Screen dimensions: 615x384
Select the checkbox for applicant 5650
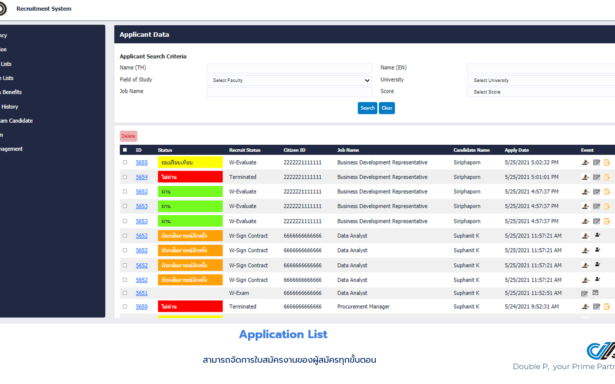pos(125,307)
